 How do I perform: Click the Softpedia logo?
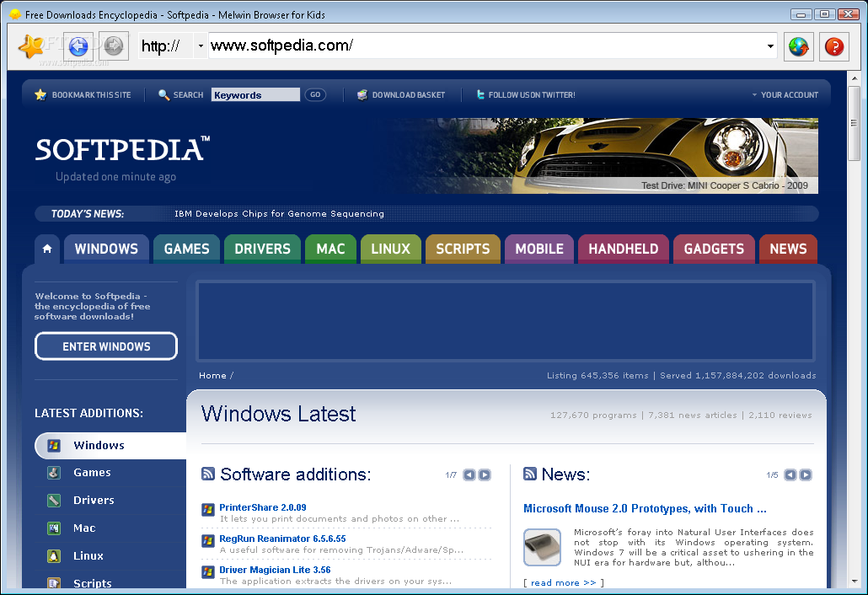click(x=122, y=149)
